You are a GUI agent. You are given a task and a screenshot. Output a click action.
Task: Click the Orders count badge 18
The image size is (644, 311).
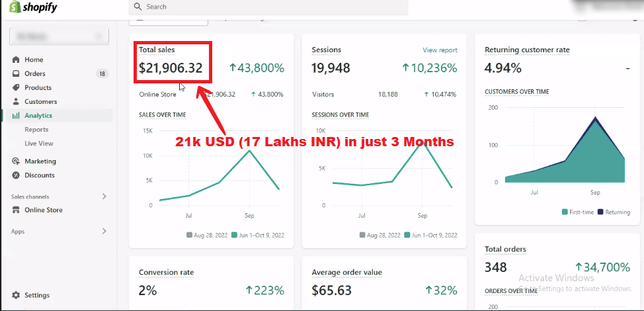[102, 73]
